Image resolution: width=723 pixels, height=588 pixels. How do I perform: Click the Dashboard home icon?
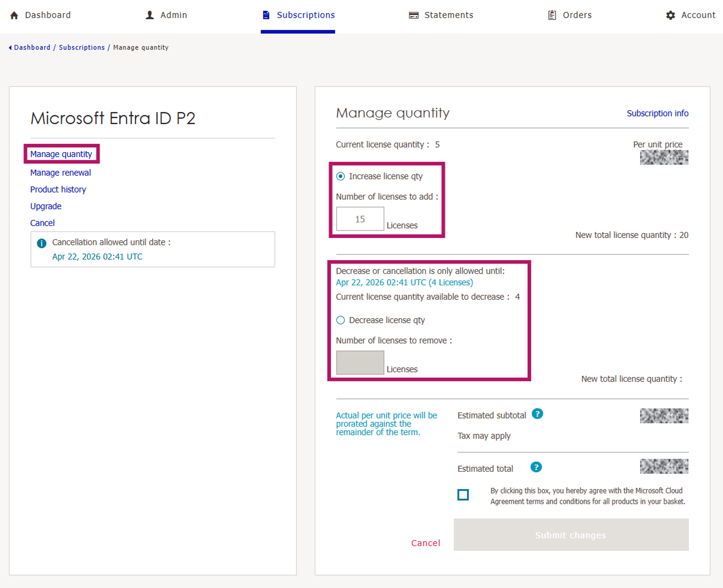coord(14,15)
